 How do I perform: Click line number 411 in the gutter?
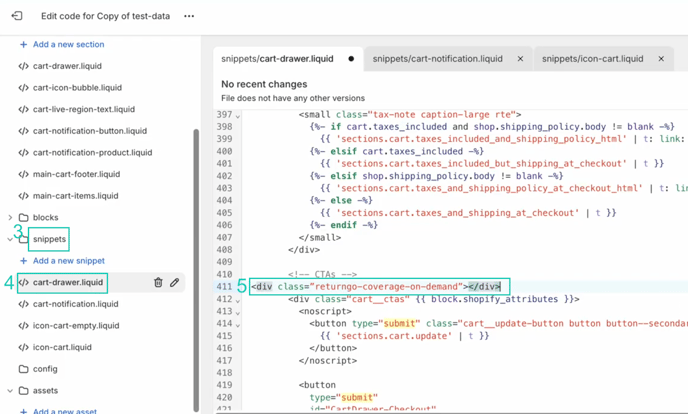(224, 287)
